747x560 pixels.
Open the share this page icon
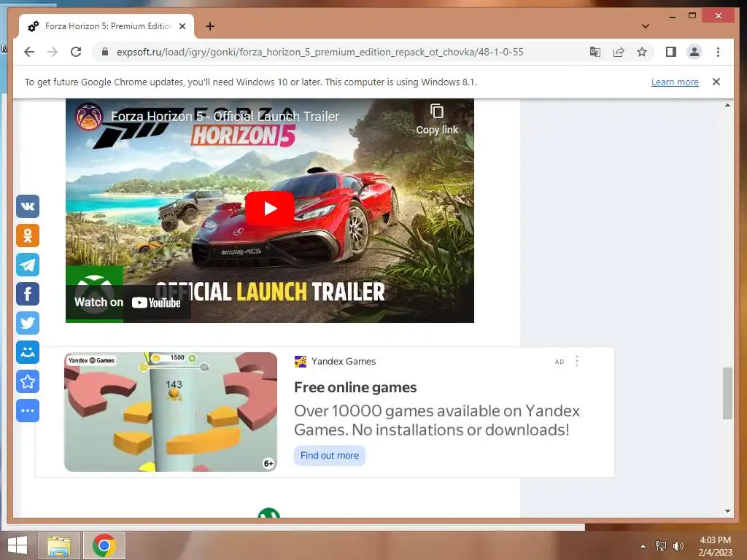click(619, 52)
